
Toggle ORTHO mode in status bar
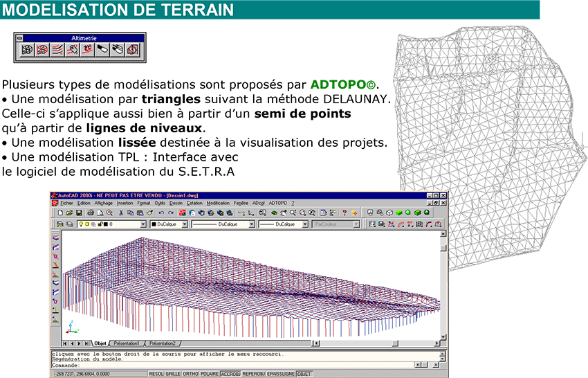click(190, 374)
